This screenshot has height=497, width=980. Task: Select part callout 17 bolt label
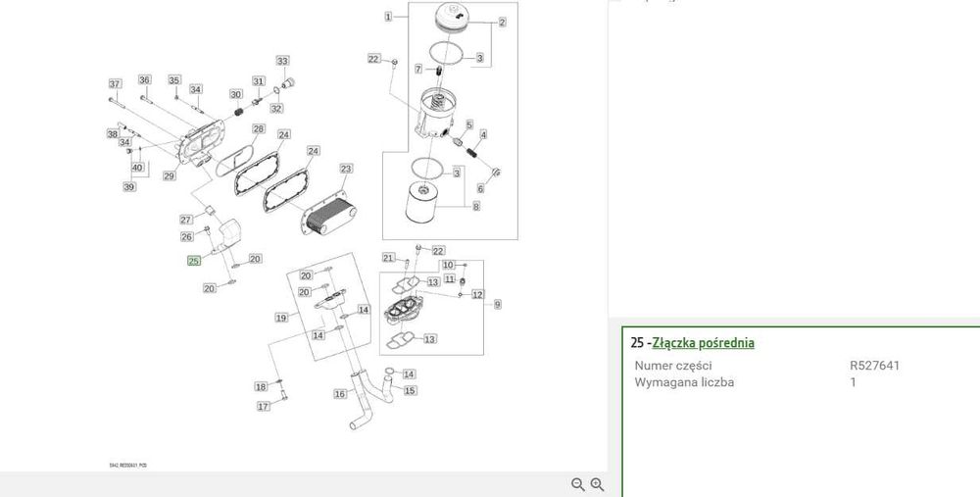pos(264,407)
